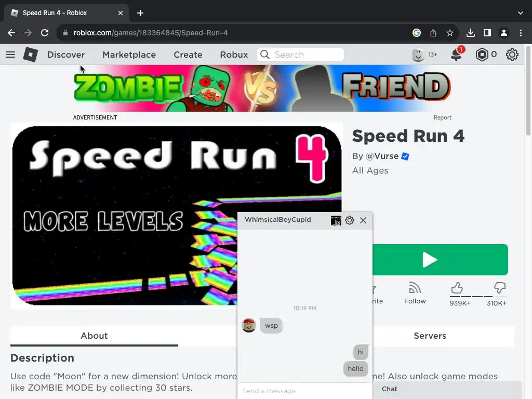Click the Roblox logo home icon
Screen dimensions: 532x399
click(30, 54)
